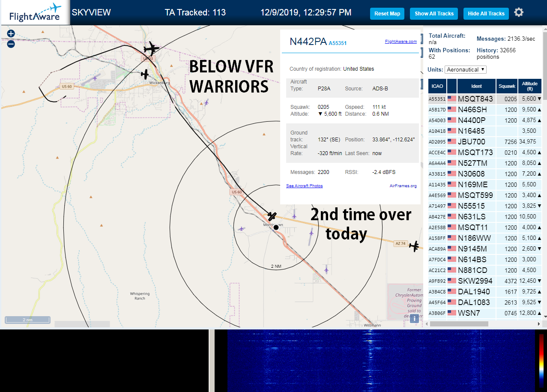Click the N442PA title in the info panel

tap(308, 42)
